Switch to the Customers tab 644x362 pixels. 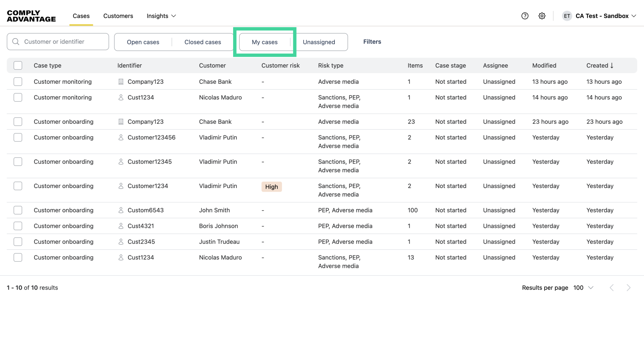click(x=118, y=16)
